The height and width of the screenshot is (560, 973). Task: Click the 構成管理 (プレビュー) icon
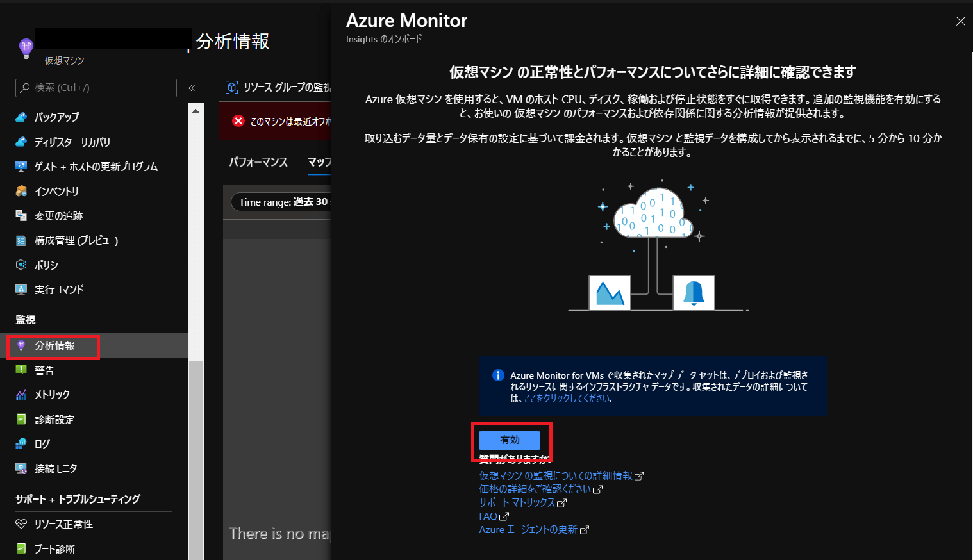pos(21,240)
